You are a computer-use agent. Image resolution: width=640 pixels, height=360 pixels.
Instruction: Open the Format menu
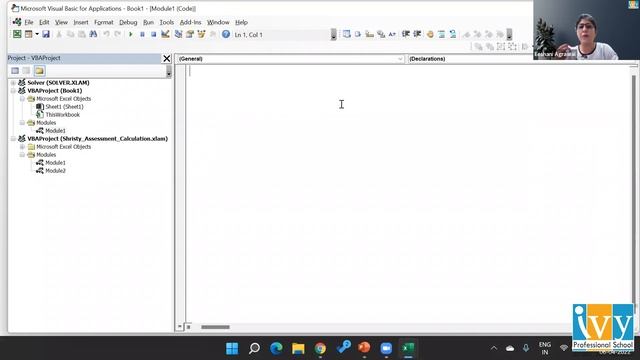point(104,22)
